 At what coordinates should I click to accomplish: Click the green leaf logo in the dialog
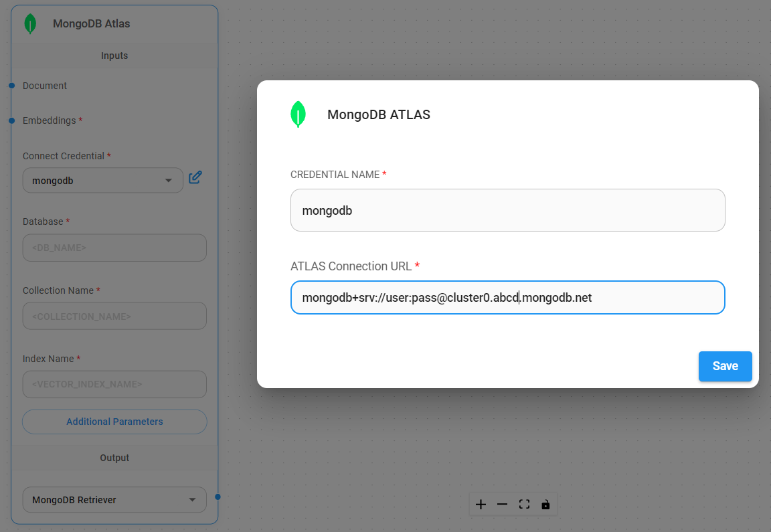click(x=298, y=114)
